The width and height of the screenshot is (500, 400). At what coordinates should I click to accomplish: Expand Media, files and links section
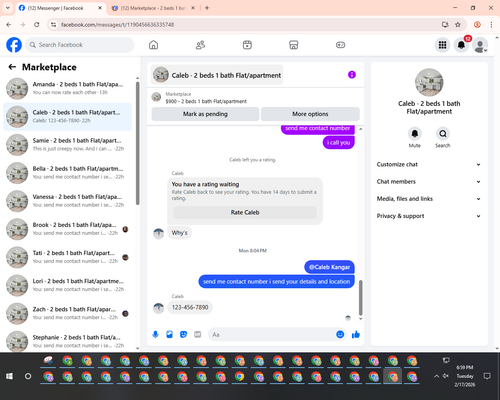click(x=429, y=199)
